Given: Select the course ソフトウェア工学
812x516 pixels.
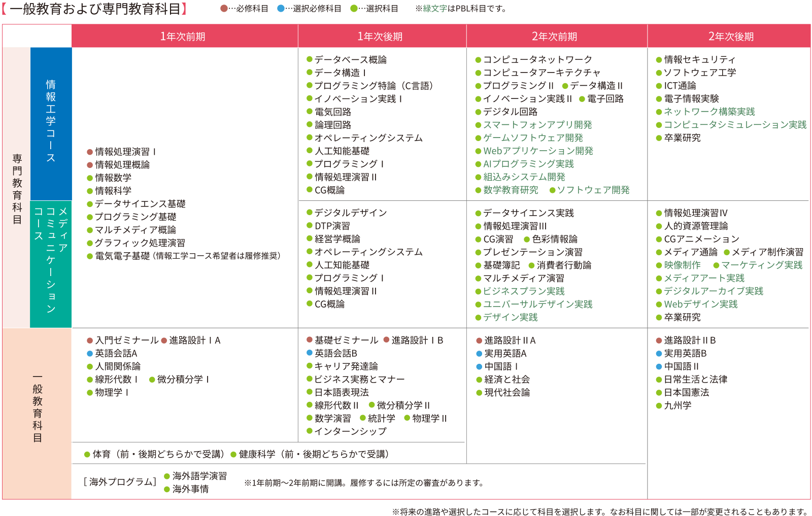Looking at the screenshot, I should 696,73.
